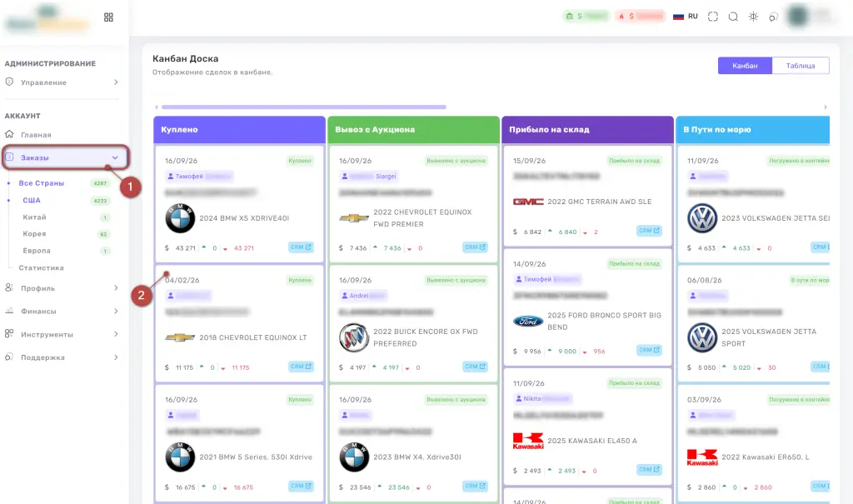Image resolution: width=853 pixels, height=504 pixels.
Task: Click the red dollar balance badge
Action: click(641, 17)
